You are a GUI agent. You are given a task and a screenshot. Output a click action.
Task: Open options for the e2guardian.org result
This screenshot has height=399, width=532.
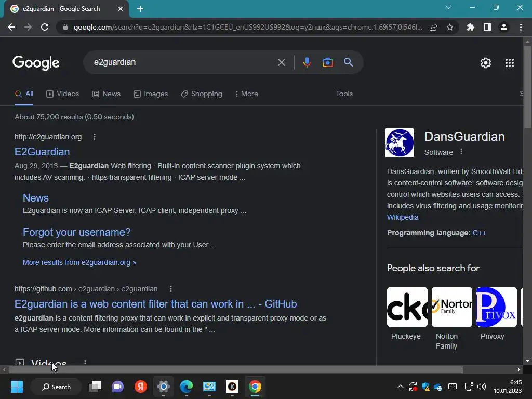pos(95,137)
